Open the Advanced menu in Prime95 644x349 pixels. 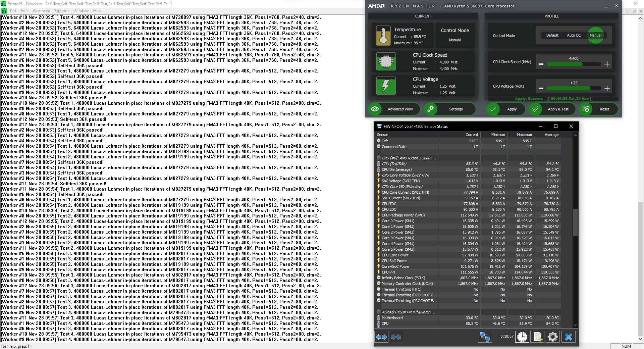pos(41,11)
